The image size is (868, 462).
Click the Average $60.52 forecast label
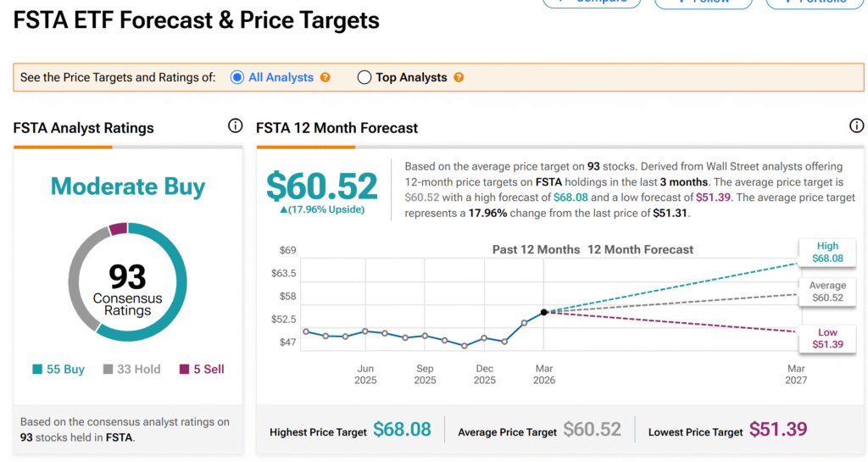(827, 292)
